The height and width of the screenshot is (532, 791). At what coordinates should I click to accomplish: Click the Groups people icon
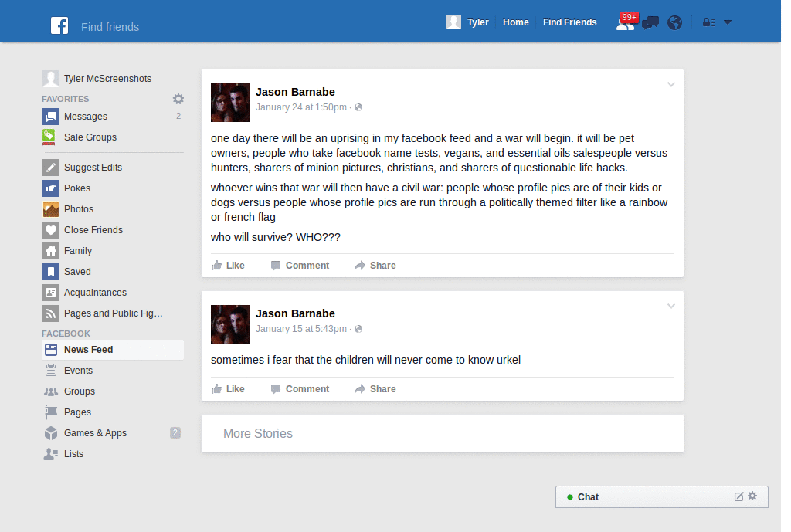pos(51,391)
